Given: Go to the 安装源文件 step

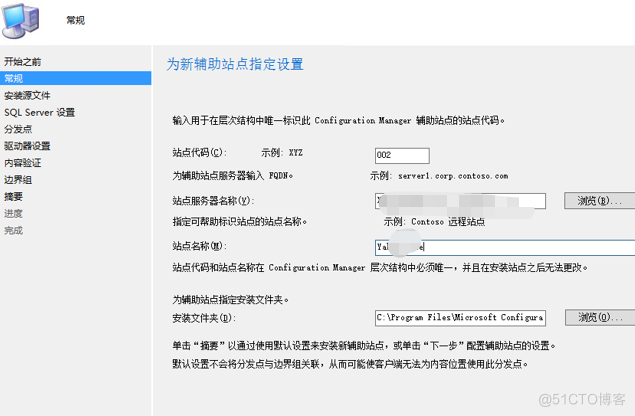Looking at the screenshot, I should pyautogui.click(x=27, y=96).
